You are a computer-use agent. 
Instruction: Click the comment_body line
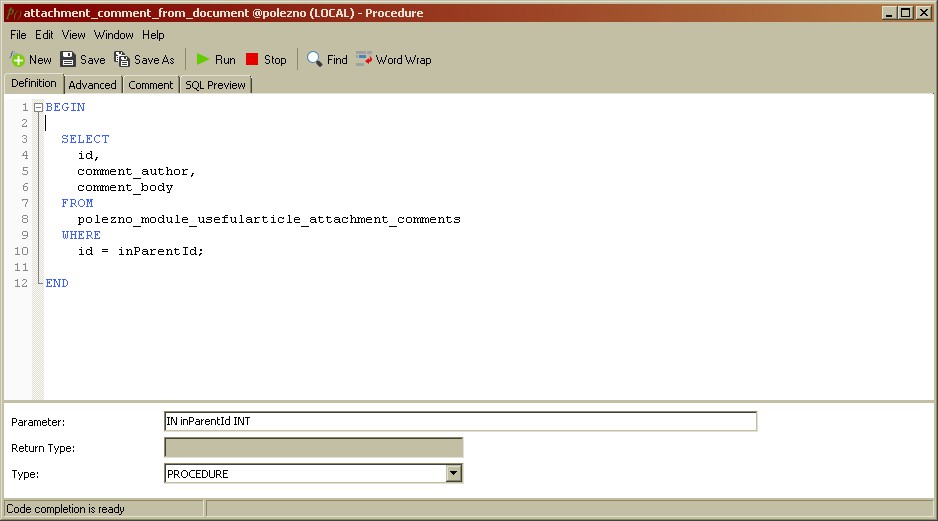[125, 187]
